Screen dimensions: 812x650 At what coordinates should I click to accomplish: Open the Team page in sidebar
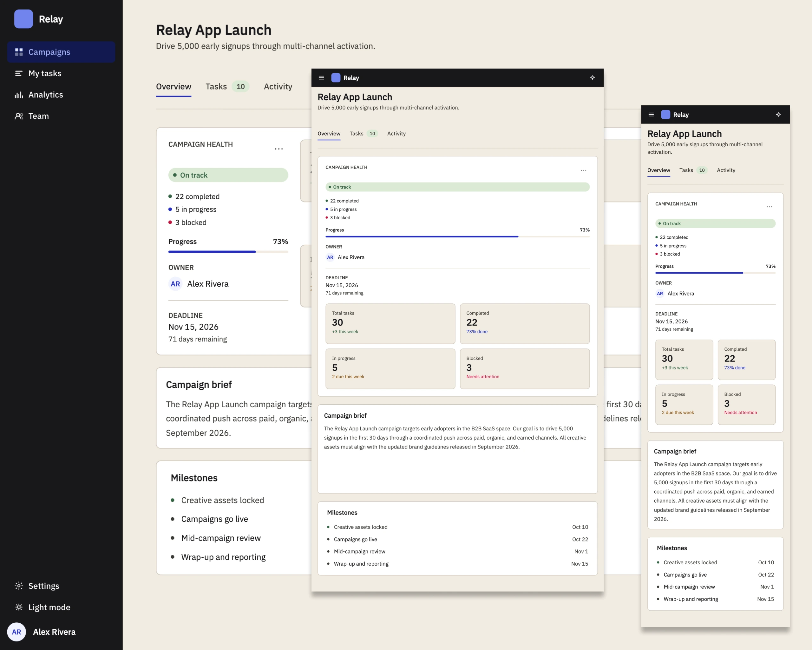coord(61,116)
